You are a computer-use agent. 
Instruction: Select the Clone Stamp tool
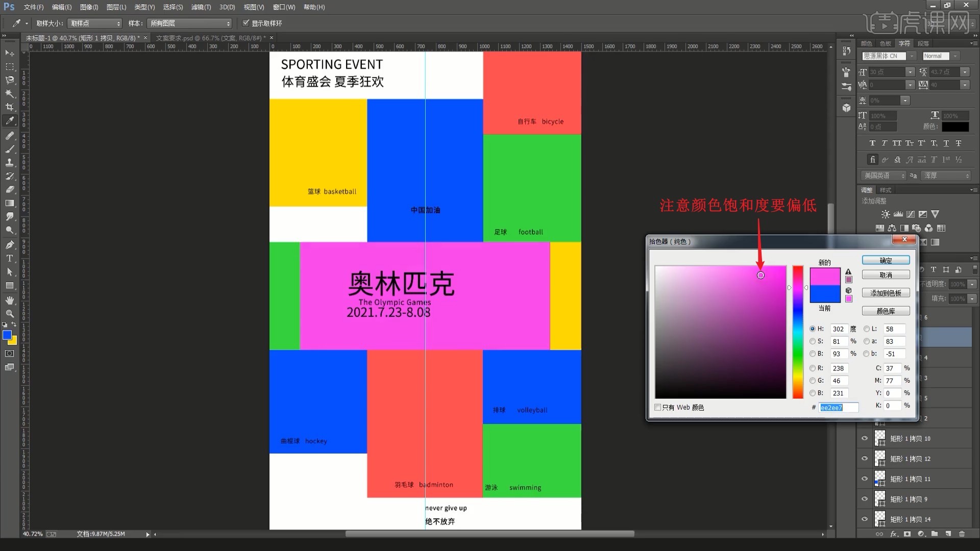(10, 162)
